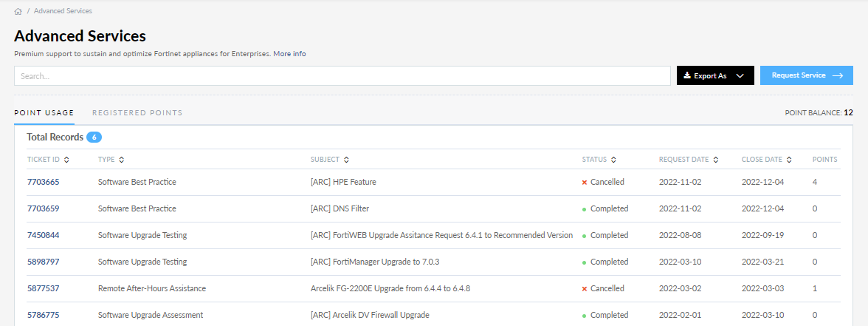Open ticket 7450844 details

pos(44,235)
